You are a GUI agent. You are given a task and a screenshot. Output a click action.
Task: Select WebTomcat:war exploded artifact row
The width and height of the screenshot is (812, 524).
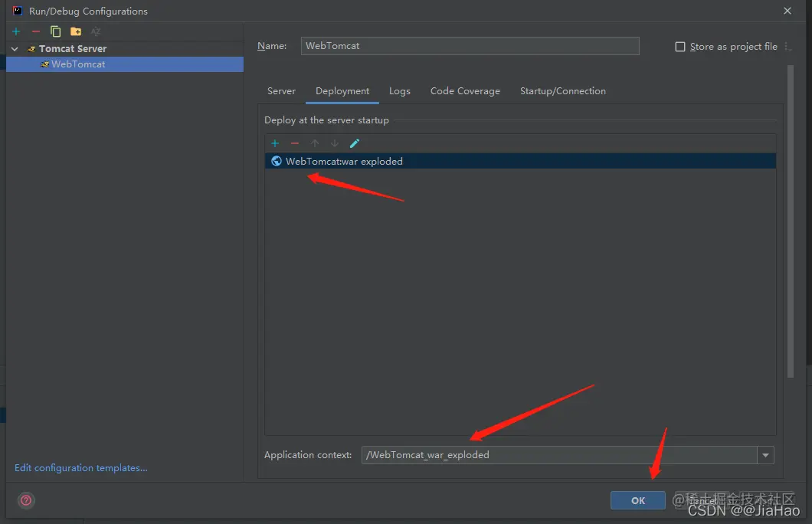tap(520, 161)
